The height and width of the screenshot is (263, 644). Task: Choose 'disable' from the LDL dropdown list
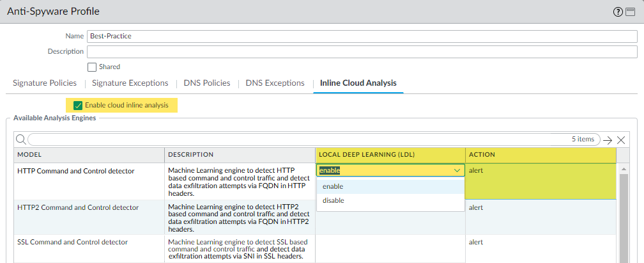[x=333, y=200]
